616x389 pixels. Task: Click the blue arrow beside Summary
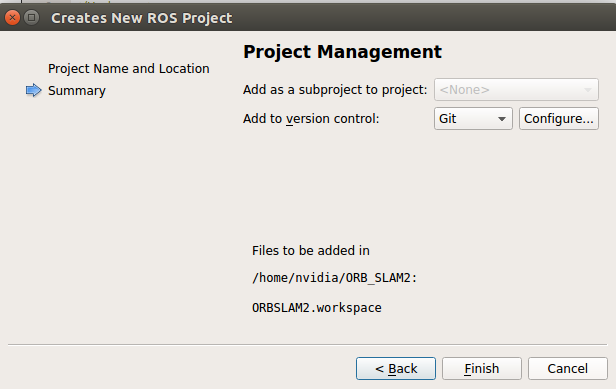(x=33, y=90)
